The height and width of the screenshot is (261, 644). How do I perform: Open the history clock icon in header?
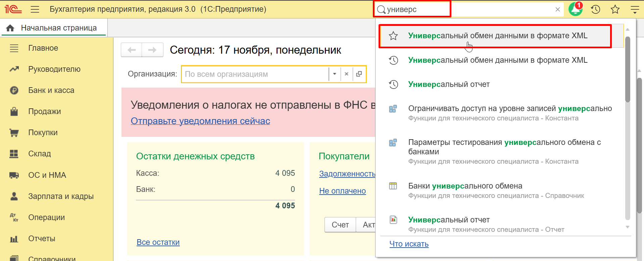click(595, 9)
